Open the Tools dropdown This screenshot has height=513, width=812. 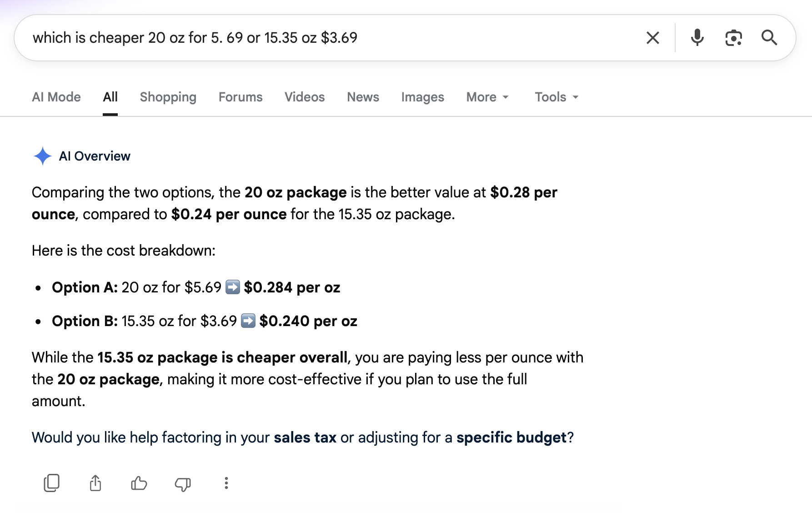pos(556,97)
